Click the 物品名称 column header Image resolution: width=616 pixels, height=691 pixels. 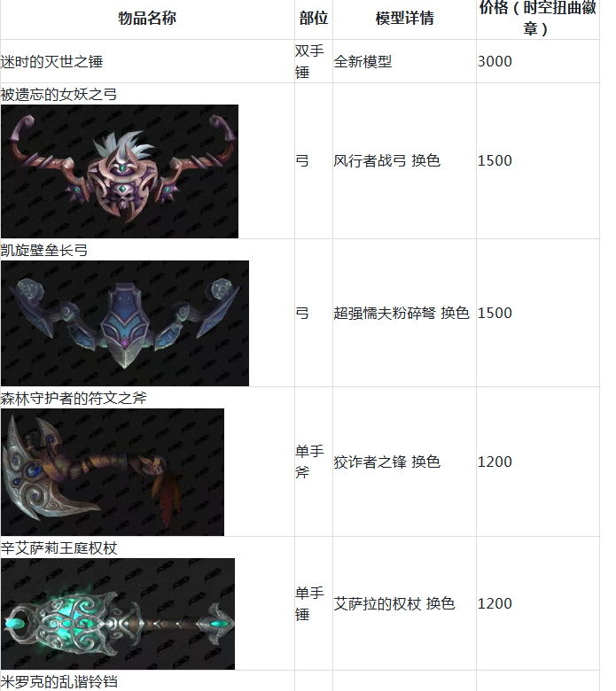[x=147, y=18]
